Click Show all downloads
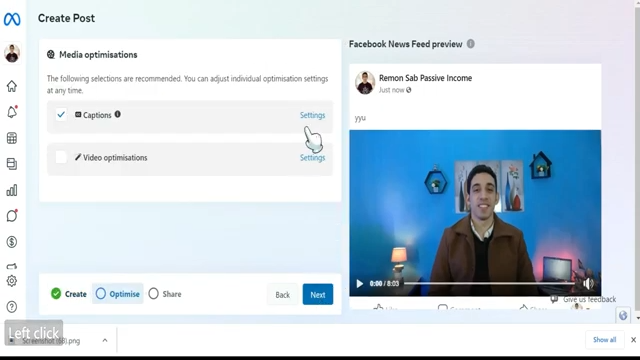 coord(604,340)
